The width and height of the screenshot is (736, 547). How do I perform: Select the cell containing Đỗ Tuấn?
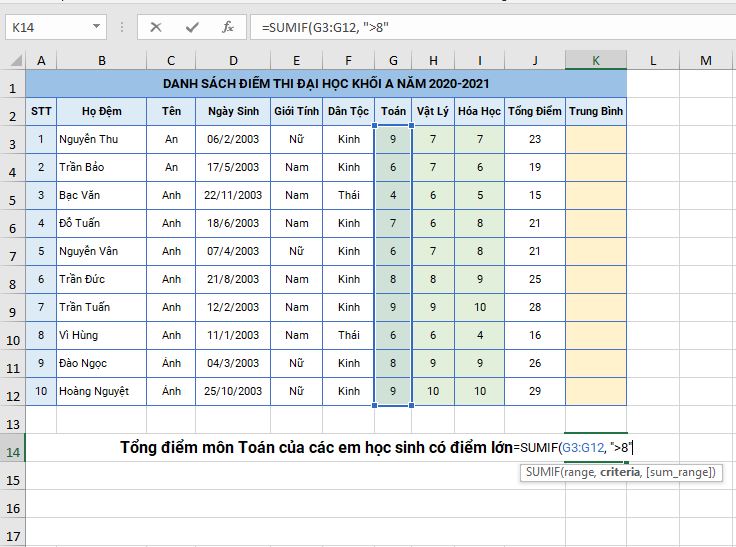click(102, 223)
